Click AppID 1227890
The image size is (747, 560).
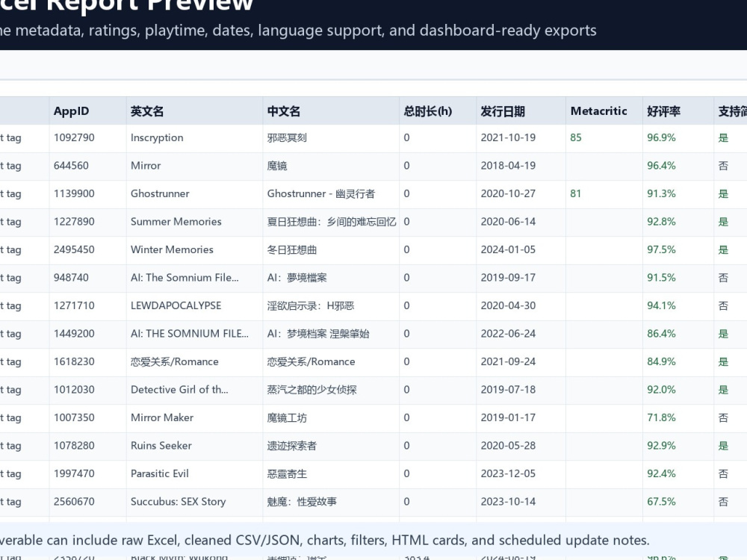tap(74, 222)
